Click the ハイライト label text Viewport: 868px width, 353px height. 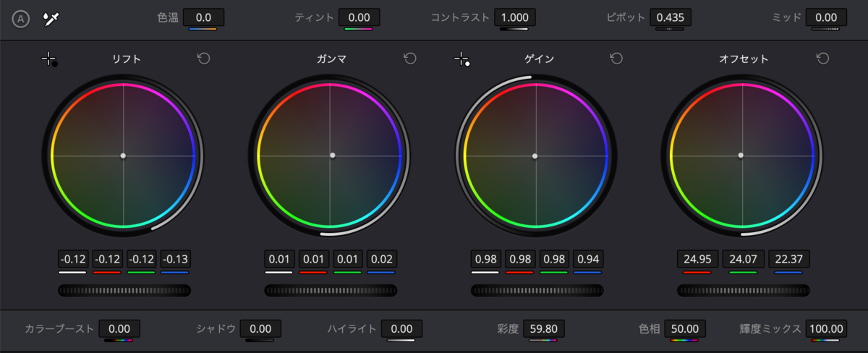pos(352,329)
